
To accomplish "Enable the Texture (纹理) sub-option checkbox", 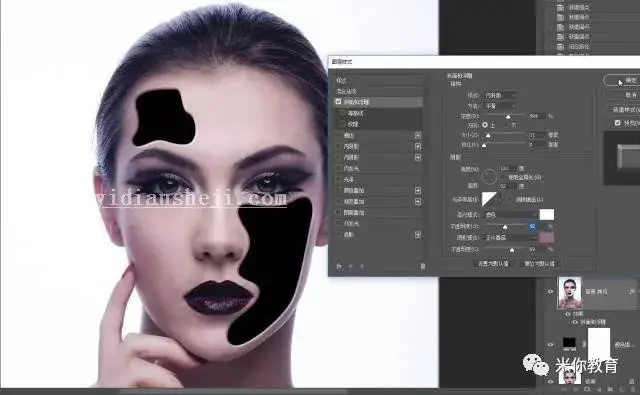I will 342,124.
